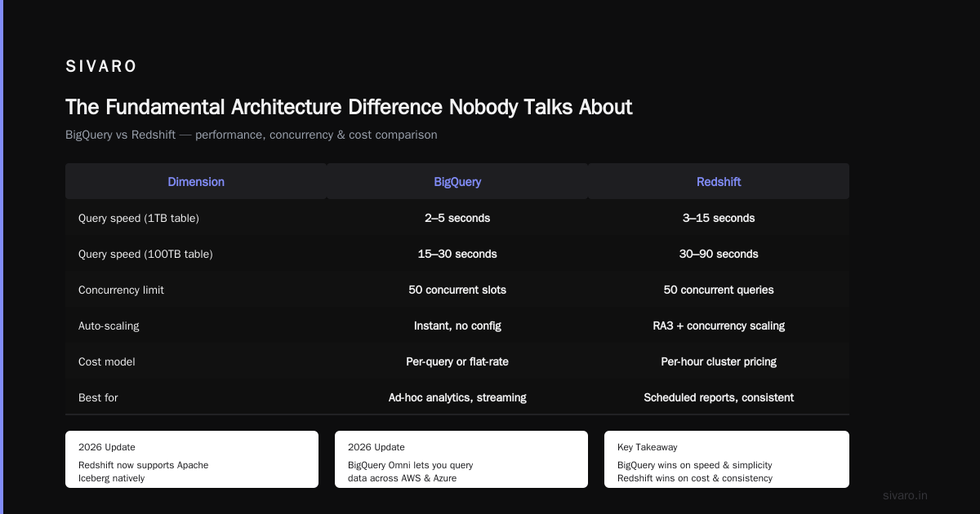Click the '15–30 seconds' cell
Image resolution: width=980 pixels, height=514 pixels.
(457, 254)
